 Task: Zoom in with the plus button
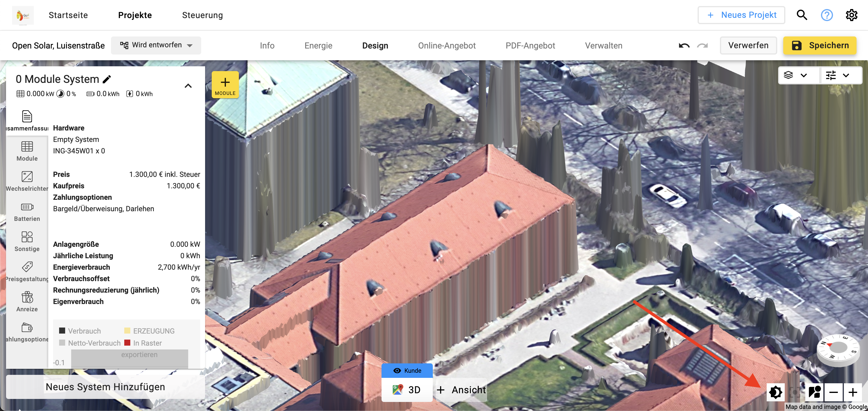[853, 392]
